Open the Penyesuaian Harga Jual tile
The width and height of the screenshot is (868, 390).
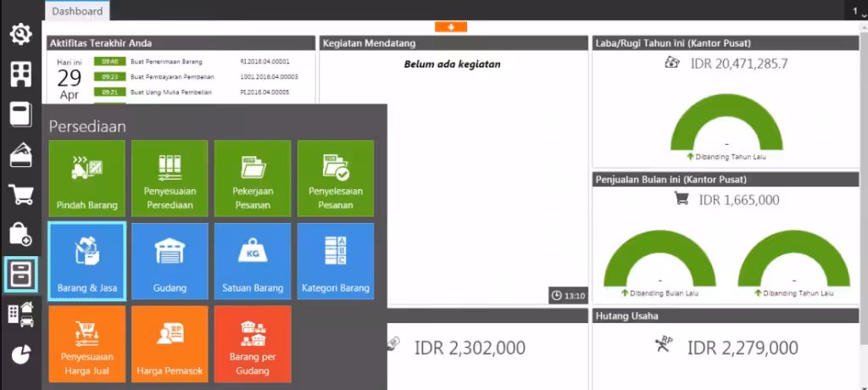pos(87,344)
